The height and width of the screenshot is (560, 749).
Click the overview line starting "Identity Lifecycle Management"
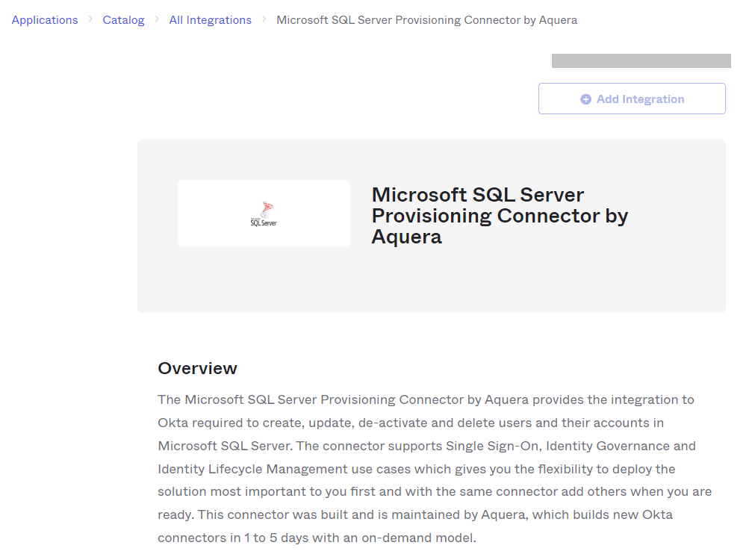point(416,469)
